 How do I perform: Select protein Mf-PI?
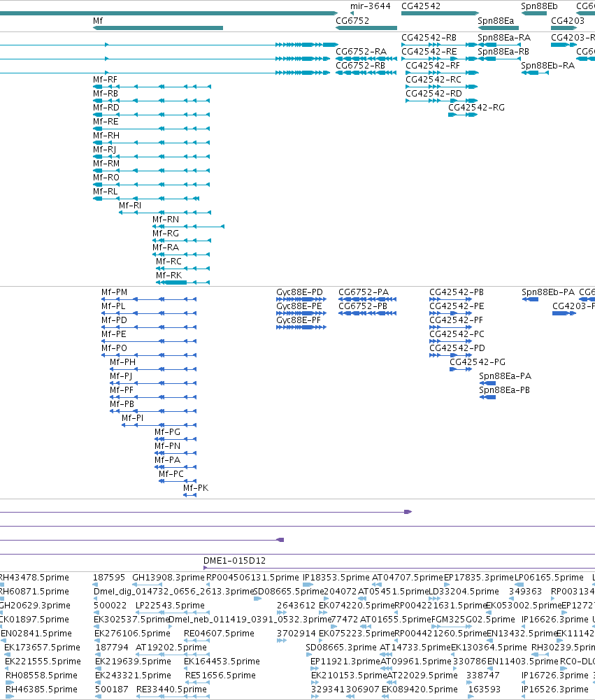point(133,418)
